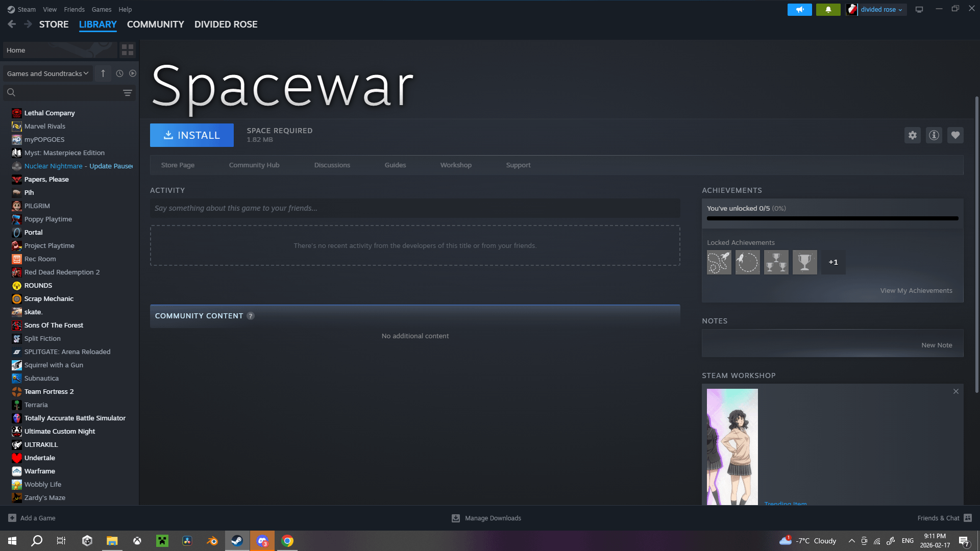This screenshot has height=551, width=980.
Task: Click the announcements megaphone icon
Action: (x=799, y=10)
